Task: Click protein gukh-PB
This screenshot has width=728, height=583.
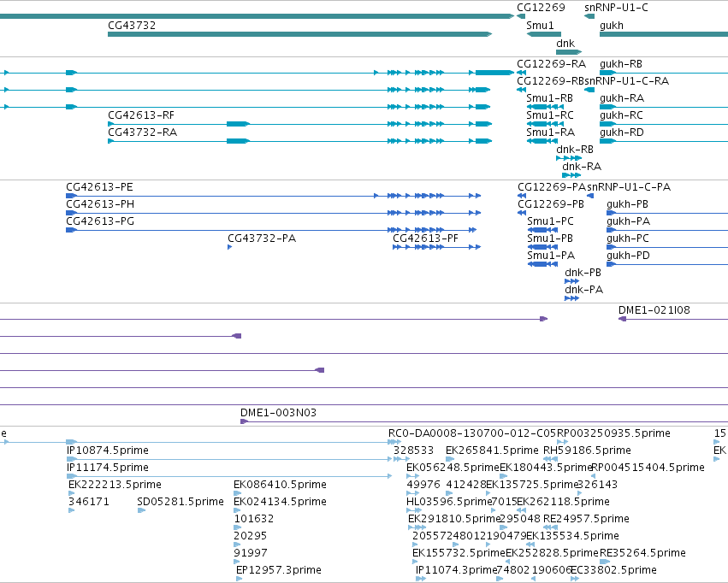Action: tap(667, 213)
